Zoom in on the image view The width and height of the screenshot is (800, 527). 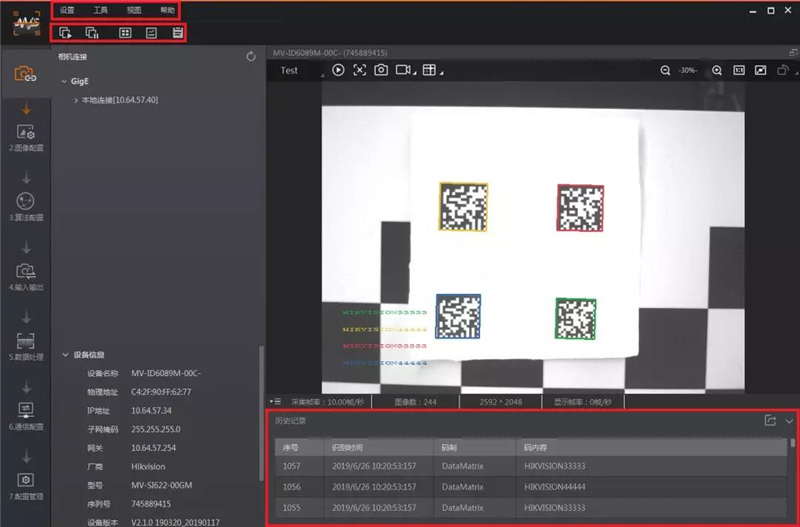(717, 70)
